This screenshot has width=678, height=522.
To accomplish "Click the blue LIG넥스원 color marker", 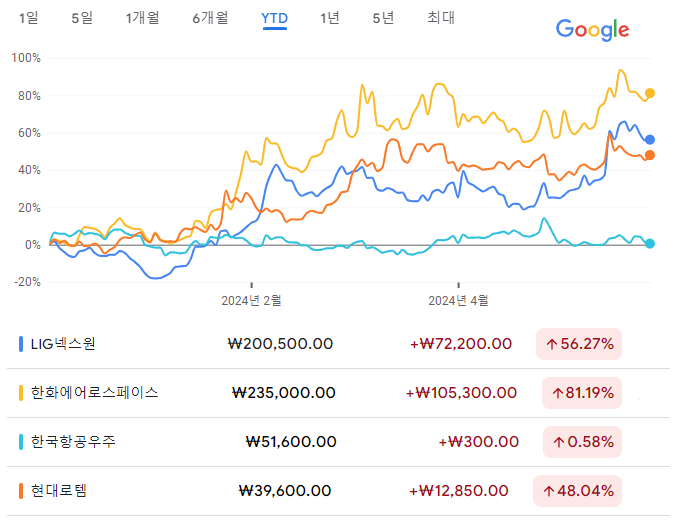I will [x=21, y=344].
